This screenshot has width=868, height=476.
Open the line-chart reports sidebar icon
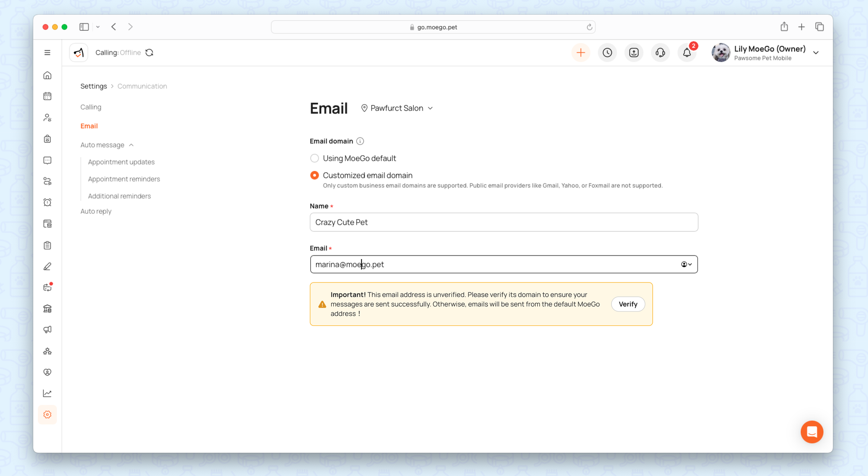pos(47,394)
